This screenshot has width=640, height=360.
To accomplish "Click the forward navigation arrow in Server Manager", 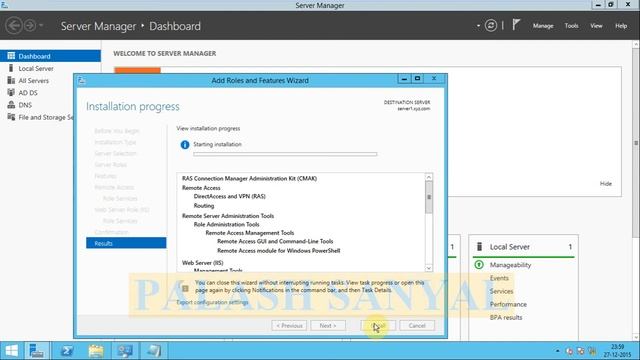I will 30,26.
